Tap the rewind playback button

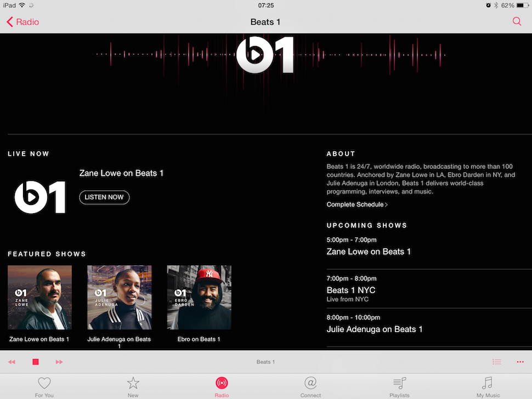[12, 362]
